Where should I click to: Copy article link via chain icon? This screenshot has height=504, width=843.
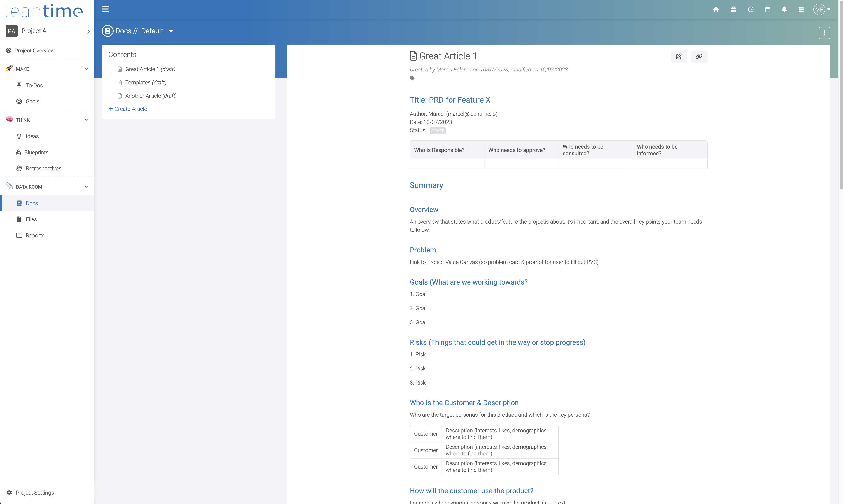pos(699,56)
